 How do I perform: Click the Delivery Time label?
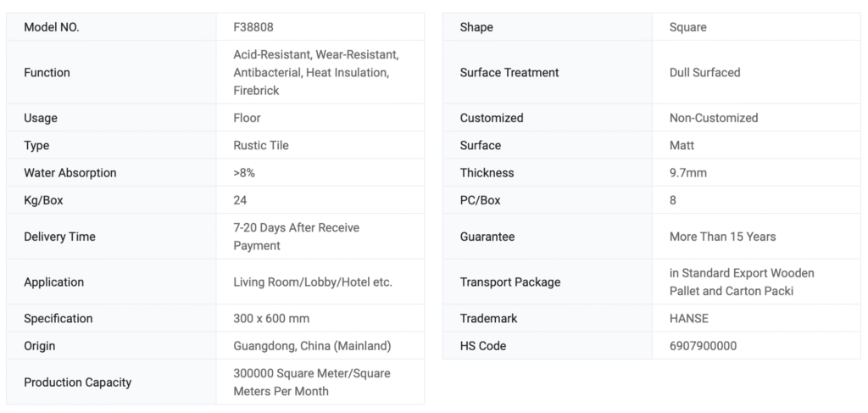tap(59, 237)
